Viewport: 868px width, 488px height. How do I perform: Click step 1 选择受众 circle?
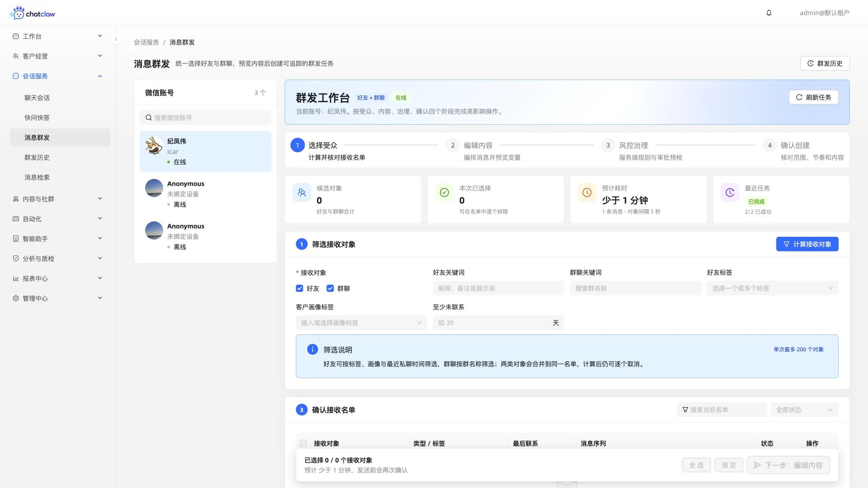click(x=297, y=145)
